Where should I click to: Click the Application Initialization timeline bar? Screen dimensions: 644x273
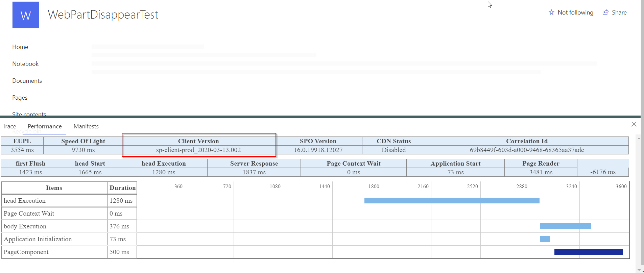pyautogui.click(x=545, y=239)
